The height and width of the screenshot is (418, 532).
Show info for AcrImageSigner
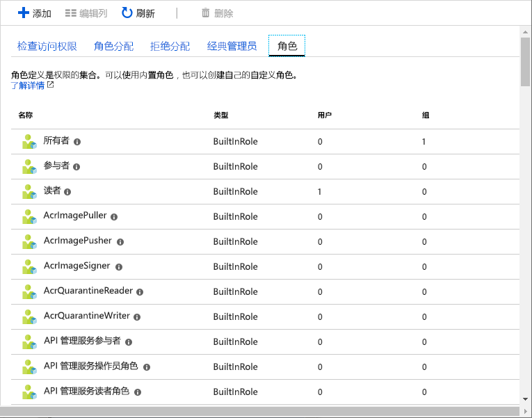(x=119, y=267)
